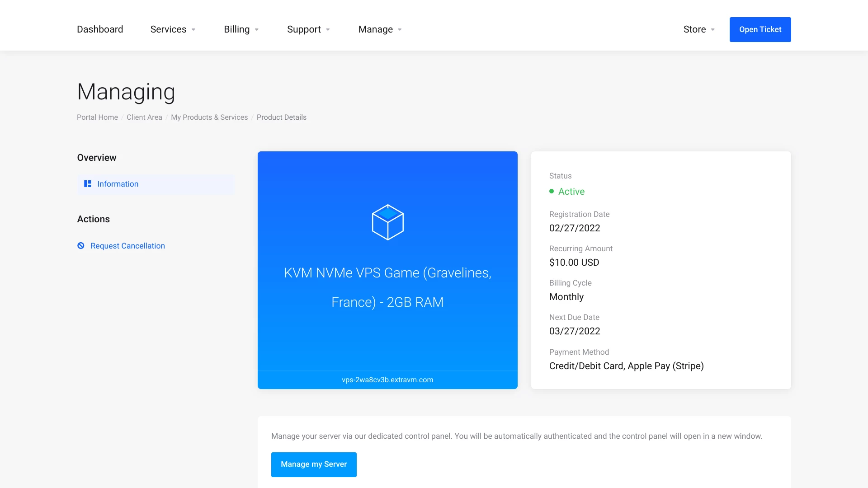Click the Request Cancellation link
Image resolution: width=868 pixels, height=488 pixels.
click(x=127, y=246)
